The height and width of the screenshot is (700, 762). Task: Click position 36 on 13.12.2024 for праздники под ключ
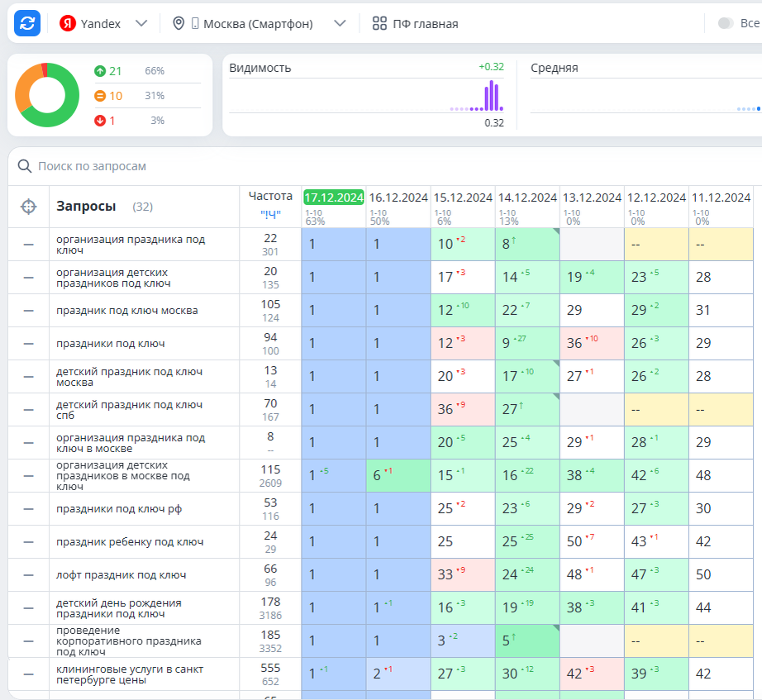[574, 343]
